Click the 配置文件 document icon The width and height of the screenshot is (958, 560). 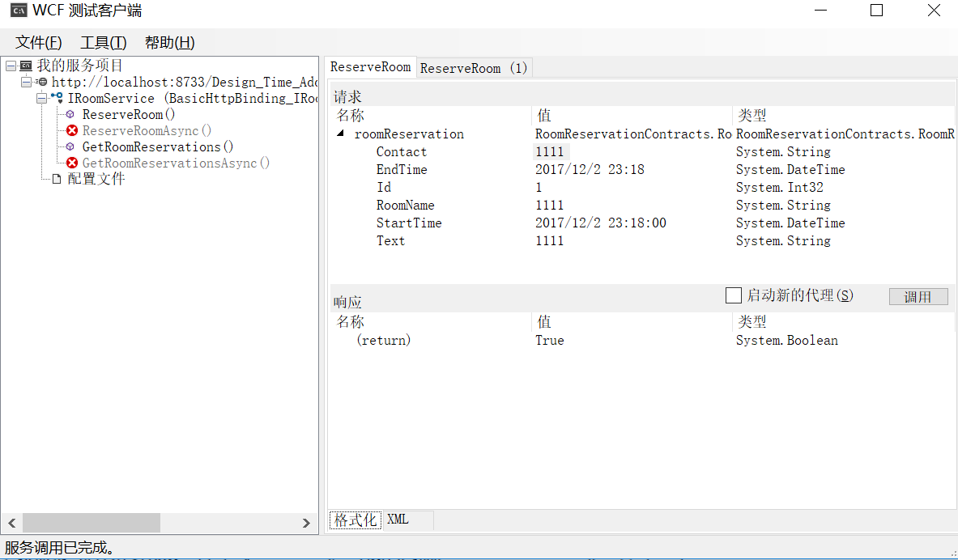57,179
